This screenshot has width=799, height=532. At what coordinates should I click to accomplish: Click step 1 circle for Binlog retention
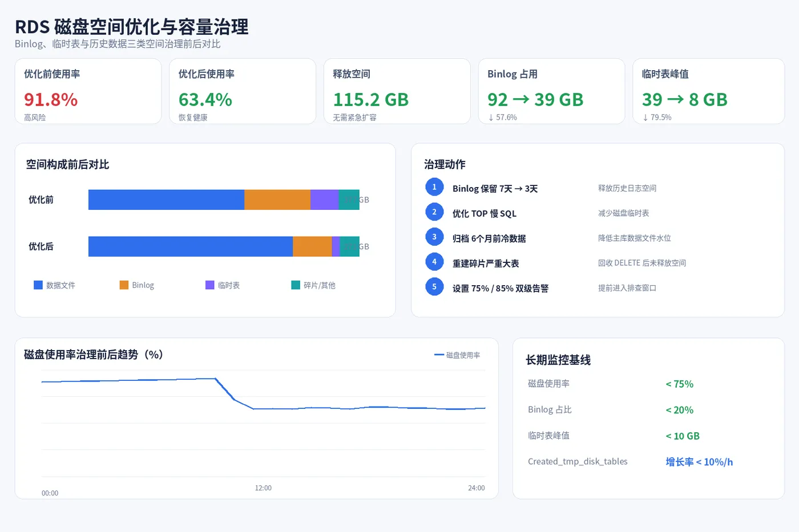pyautogui.click(x=434, y=187)
